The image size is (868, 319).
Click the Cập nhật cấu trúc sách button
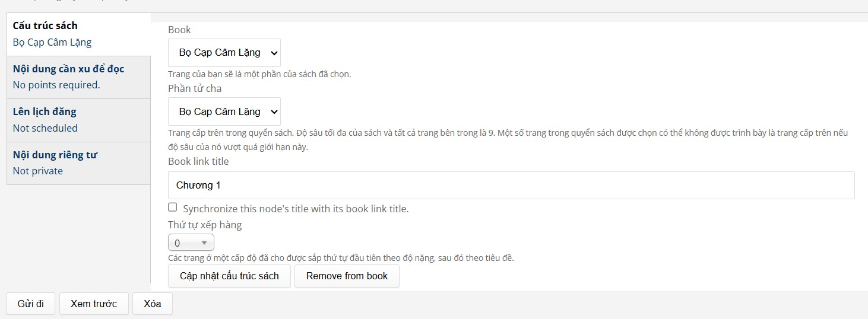tap(230, 276)
